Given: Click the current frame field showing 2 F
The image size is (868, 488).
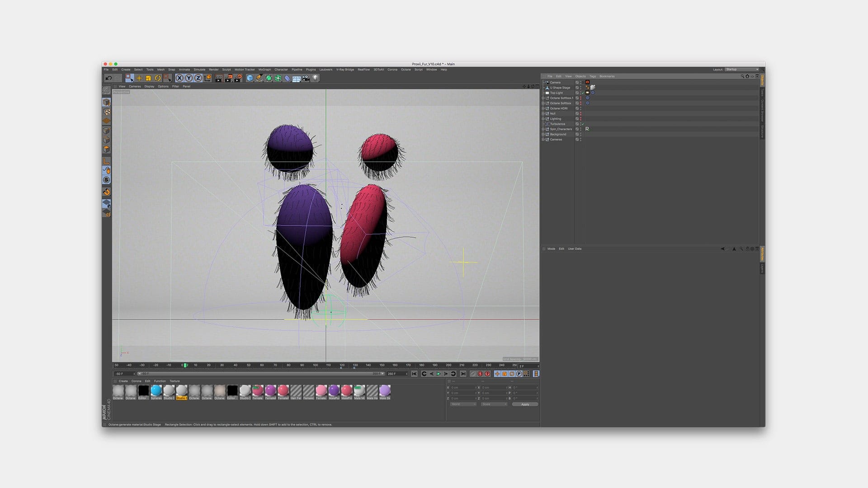Looking at the screenshot, I should tap(528, 366).
